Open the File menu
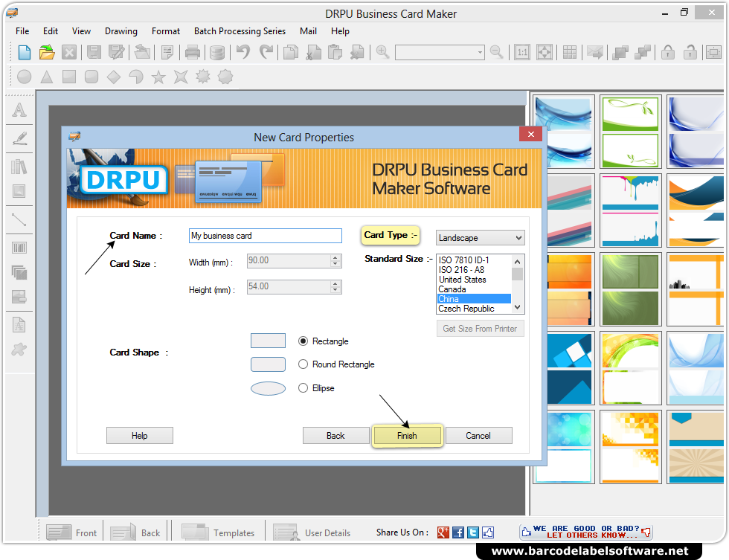 pos(22,31)
